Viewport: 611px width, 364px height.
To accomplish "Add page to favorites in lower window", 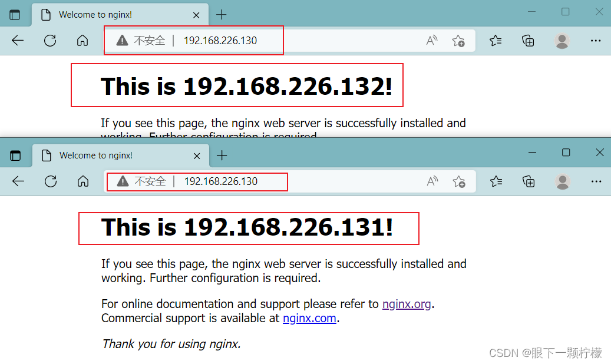I will tap(459, 181).
